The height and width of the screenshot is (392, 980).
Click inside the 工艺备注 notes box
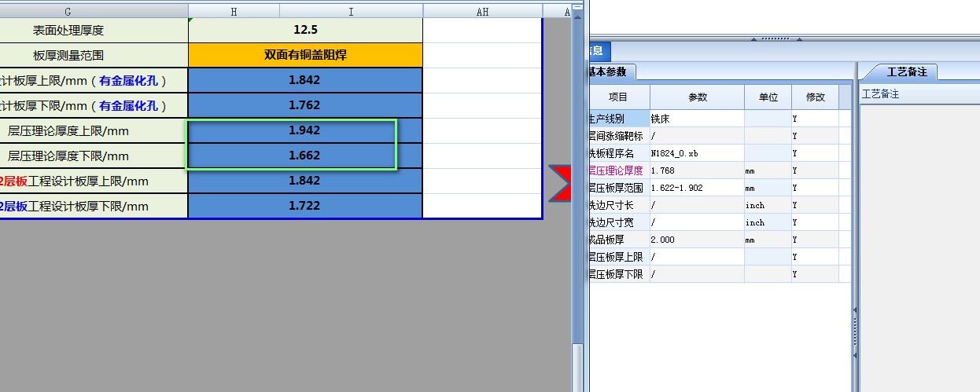tap(919, 247)
